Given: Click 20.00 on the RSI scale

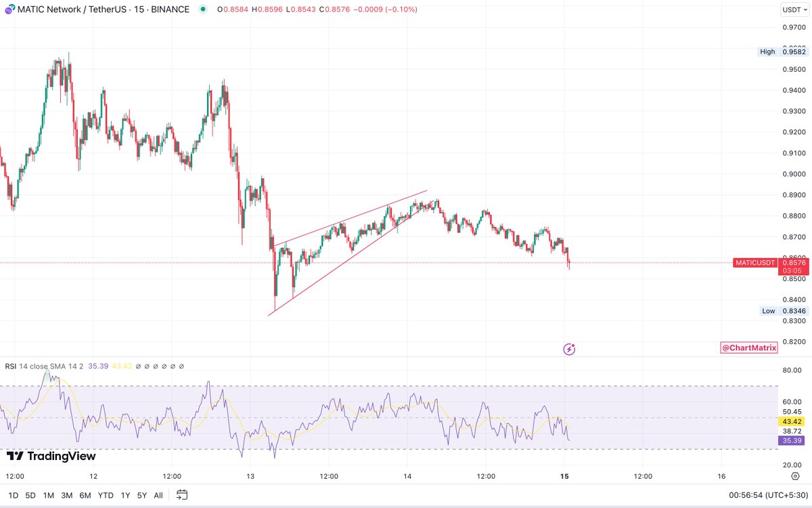Looking at the screenshot, I should tap(792, 465).
